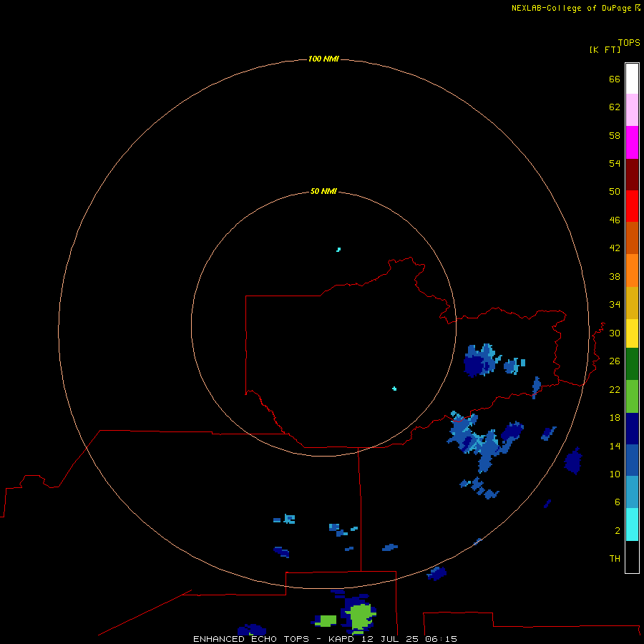
Task: Click the light pink swatch above 62
Action: (x=632, y=110)
